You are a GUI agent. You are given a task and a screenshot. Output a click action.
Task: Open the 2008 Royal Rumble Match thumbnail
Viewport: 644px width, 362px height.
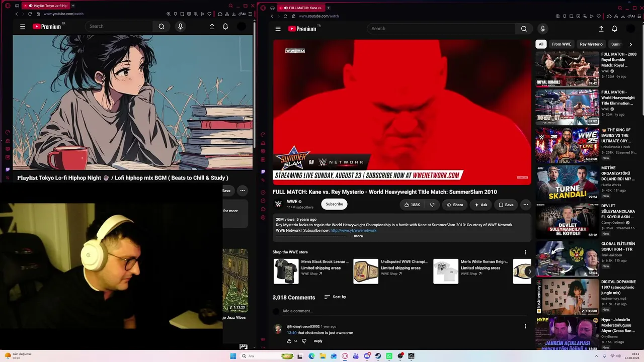pyautogui.click(x=567, y=69)
